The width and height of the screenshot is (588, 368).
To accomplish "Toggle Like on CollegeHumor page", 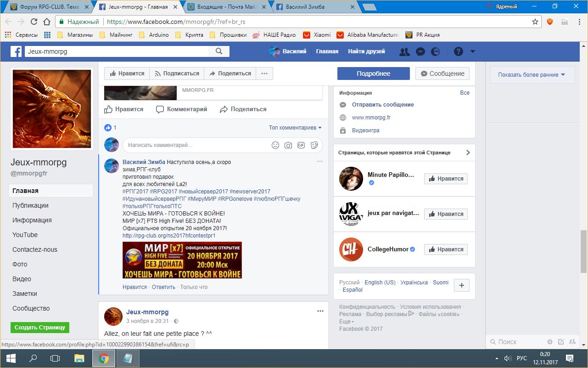I will click(x=445, y=249).
